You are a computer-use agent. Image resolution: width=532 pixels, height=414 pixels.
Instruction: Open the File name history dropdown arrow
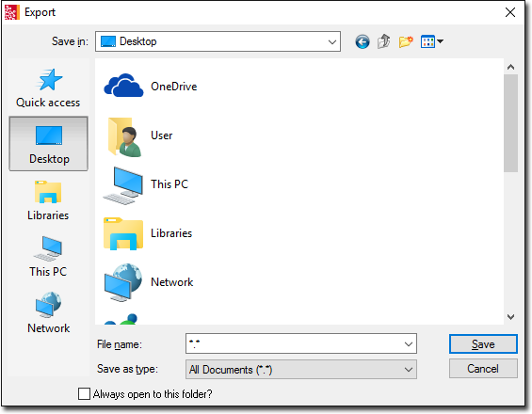pyautogui.click(x=409, y=343)
